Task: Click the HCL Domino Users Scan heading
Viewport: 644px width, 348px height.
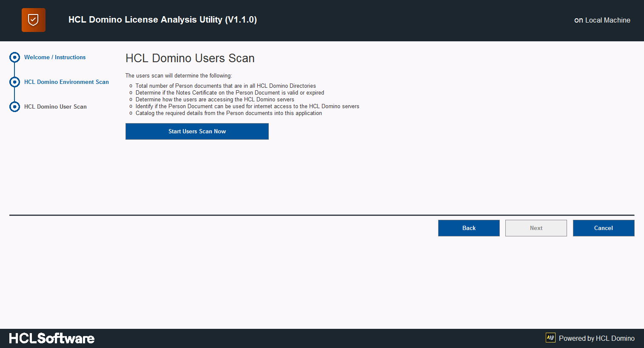Action: tap(190, 58)
